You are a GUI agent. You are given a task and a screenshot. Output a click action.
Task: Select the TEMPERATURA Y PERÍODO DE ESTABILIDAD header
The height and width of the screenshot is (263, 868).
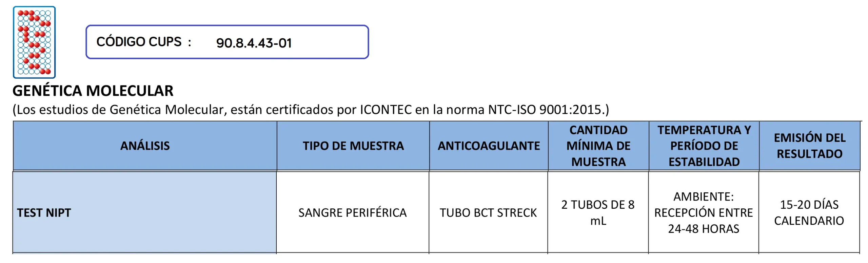pos(704,146)
